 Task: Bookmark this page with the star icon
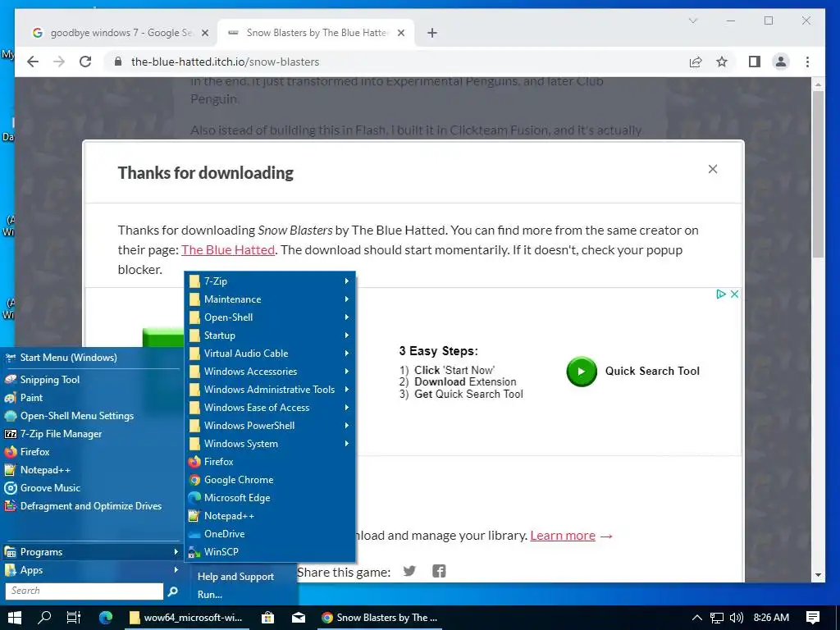pos(722,62)
